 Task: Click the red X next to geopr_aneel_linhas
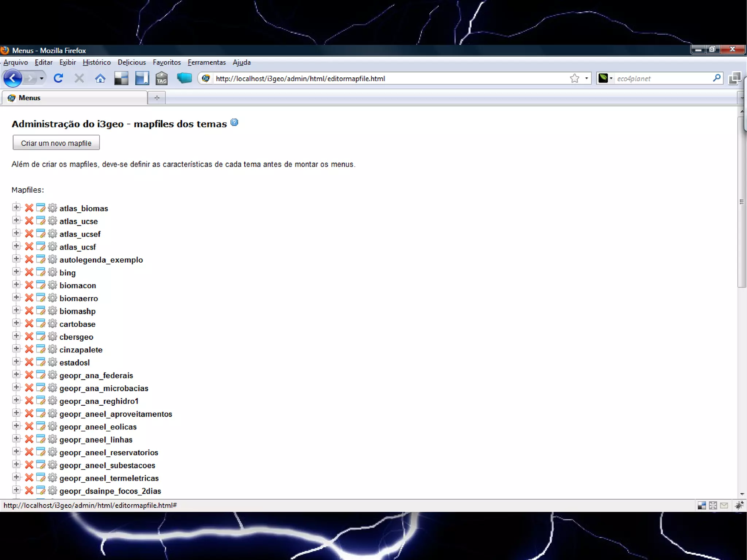[x=29, y=439]
